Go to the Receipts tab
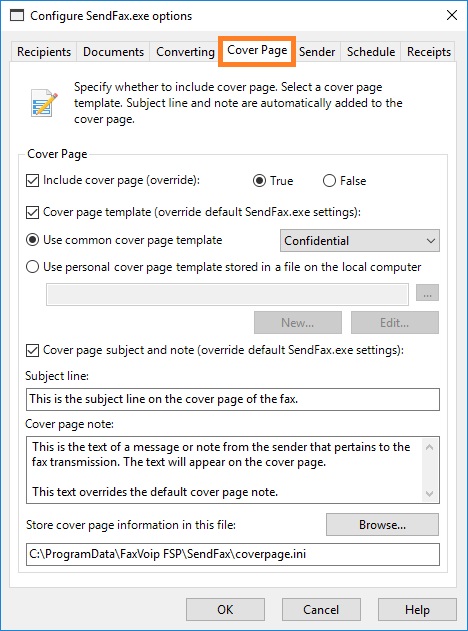468x631 pixels. (x=429, y=52)
